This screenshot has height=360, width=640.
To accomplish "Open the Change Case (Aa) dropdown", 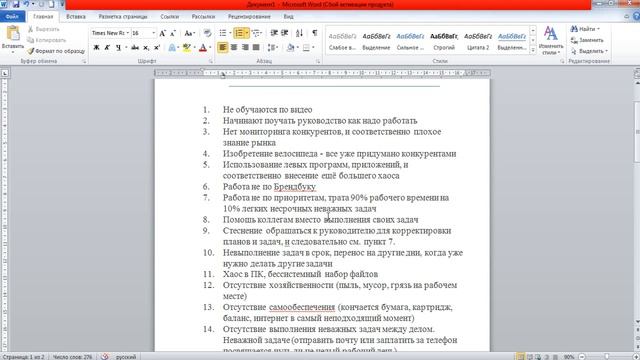I will 189,33.
